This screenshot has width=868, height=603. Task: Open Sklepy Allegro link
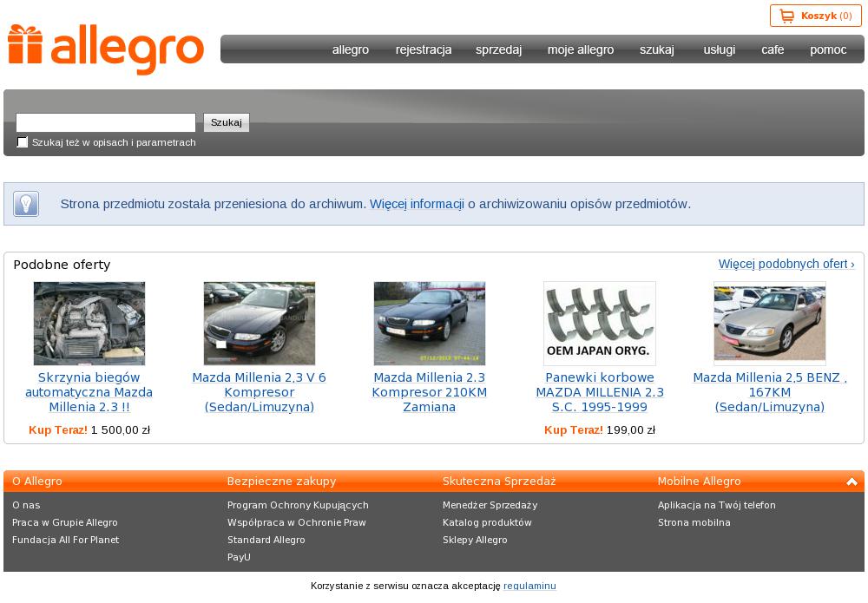tap(475, 540)
